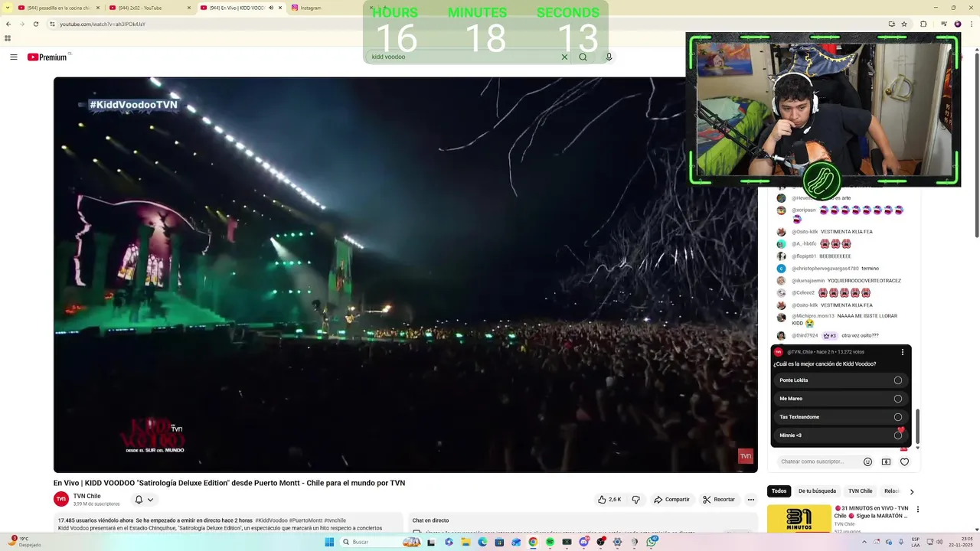Click the Compartir share button

pyautogui.click(x=671, y=500)
